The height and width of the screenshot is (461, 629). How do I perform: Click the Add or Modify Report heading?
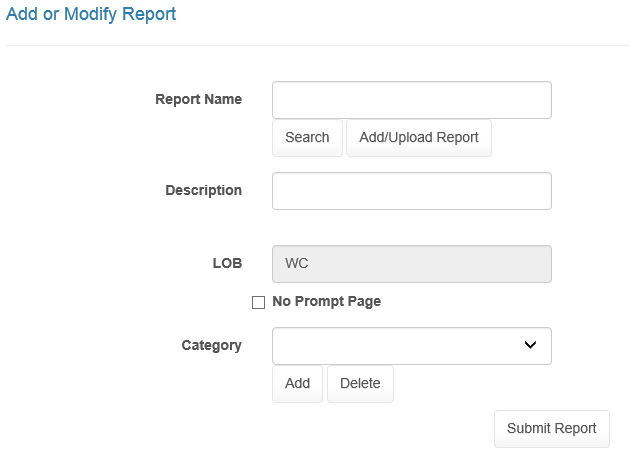[x=91, y=14]
